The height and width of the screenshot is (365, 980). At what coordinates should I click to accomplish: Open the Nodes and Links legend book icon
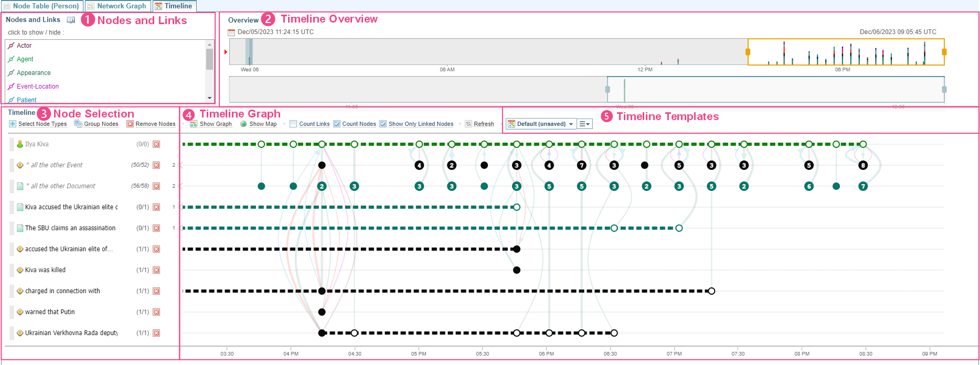71,20
